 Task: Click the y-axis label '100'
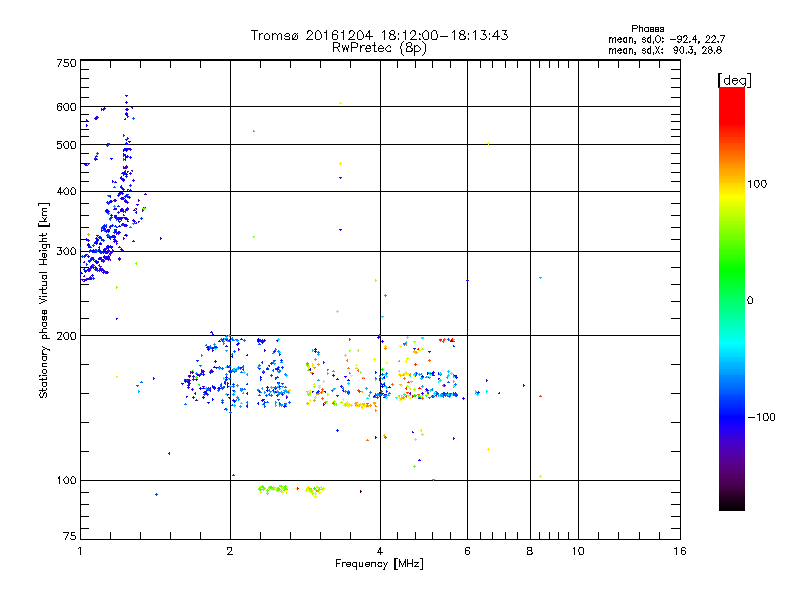point(66,480)
